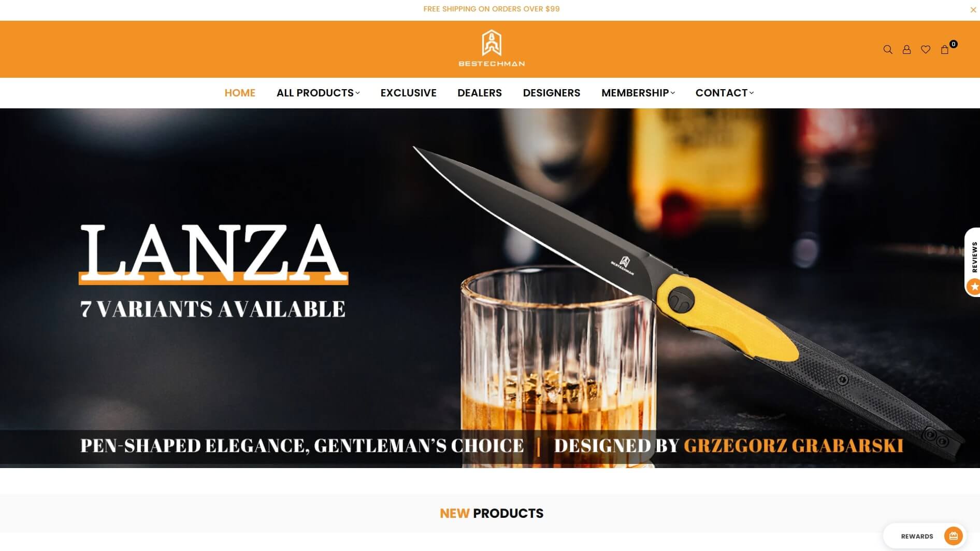Open the shopping bag cart icon
This screenshot has height=551, width=980.
[x=945, y=50]
